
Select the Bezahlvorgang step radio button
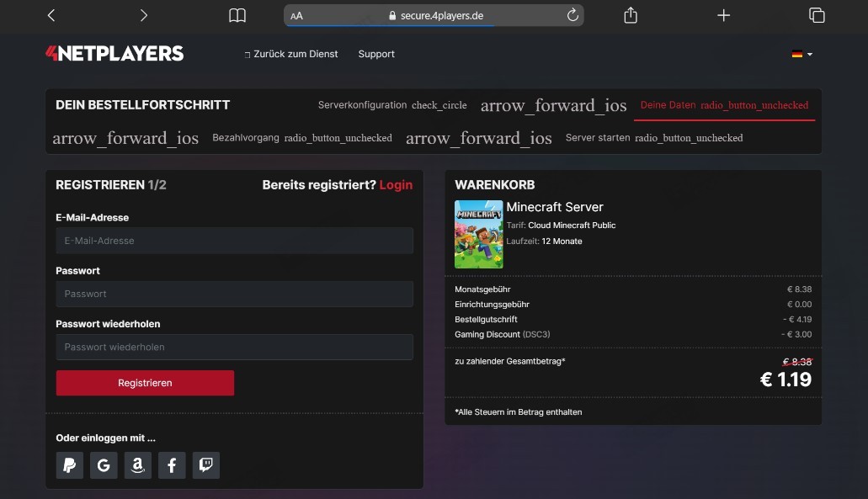(338, 137)
